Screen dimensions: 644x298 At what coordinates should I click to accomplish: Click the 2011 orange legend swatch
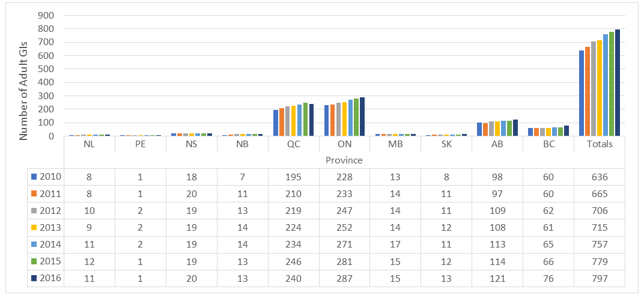point(34,193)
